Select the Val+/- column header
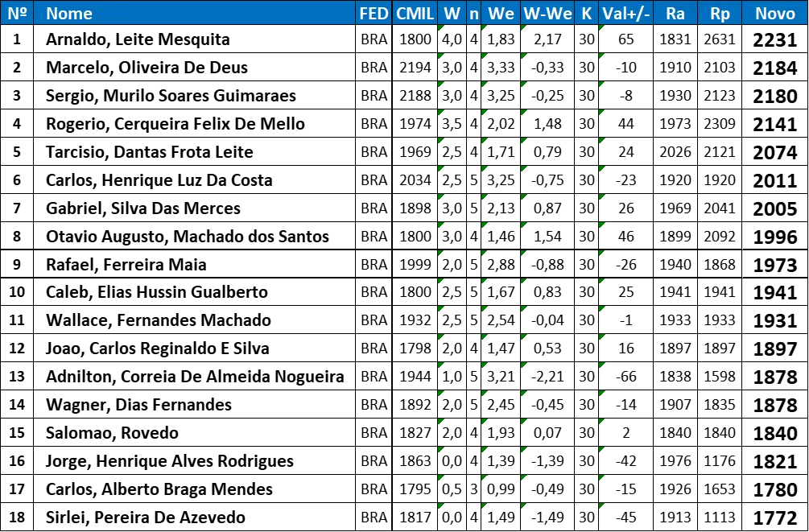Image resolution: width=809 pixels, height=532 pixels. point(625,14)
